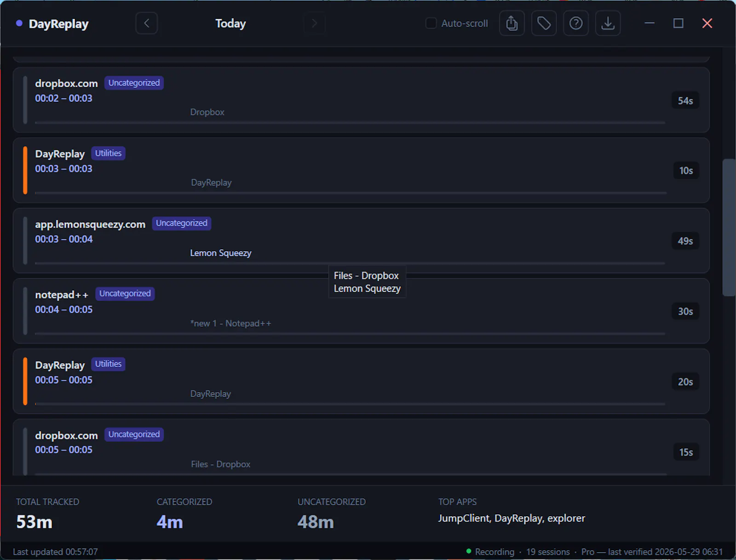
Task: Click the 10s duration badge
Action: (x=686, y=171)
